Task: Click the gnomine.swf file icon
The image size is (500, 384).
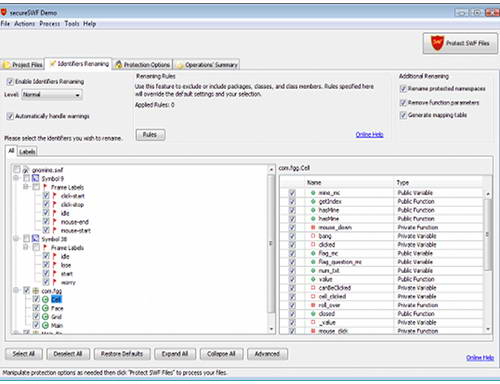Action: point(26,170)
